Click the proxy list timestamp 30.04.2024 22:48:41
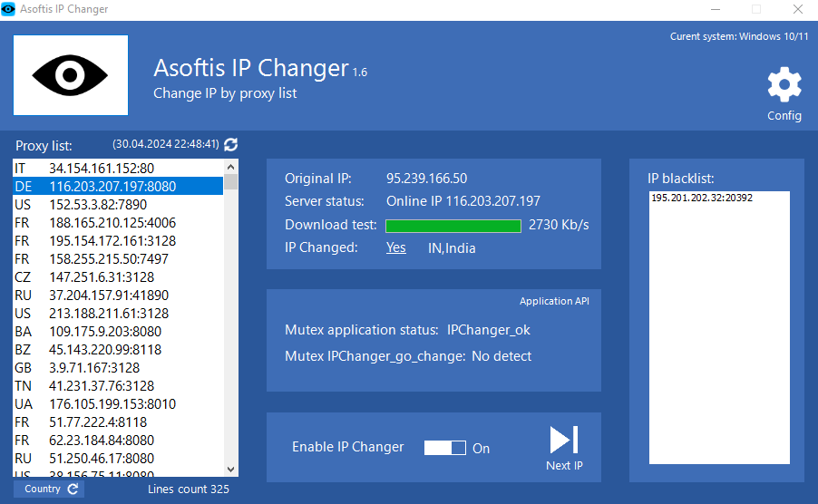Screen dimensions: 818x504 click(x=166, y=144)
